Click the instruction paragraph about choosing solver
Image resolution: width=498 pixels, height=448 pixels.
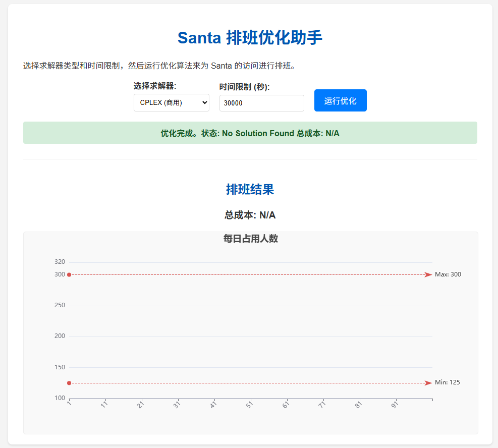[159, 66]
